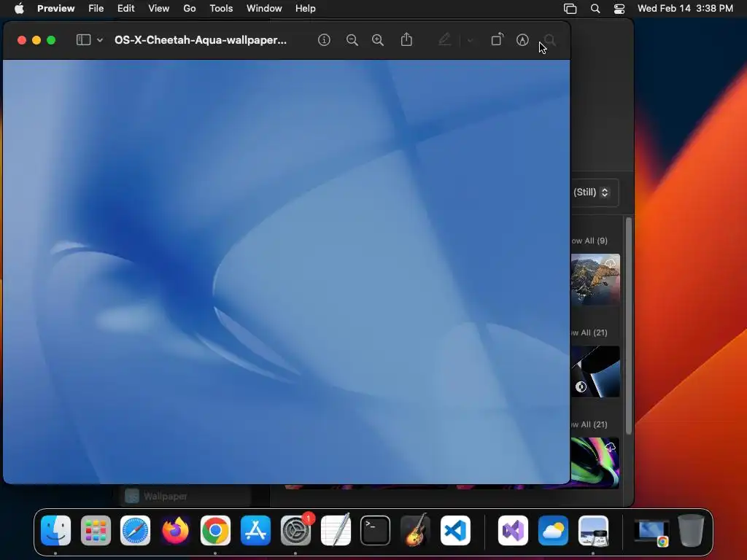747x560 pixels.
Task: Select the dark abstract wallpaper thumbnail
Action: 595,371
